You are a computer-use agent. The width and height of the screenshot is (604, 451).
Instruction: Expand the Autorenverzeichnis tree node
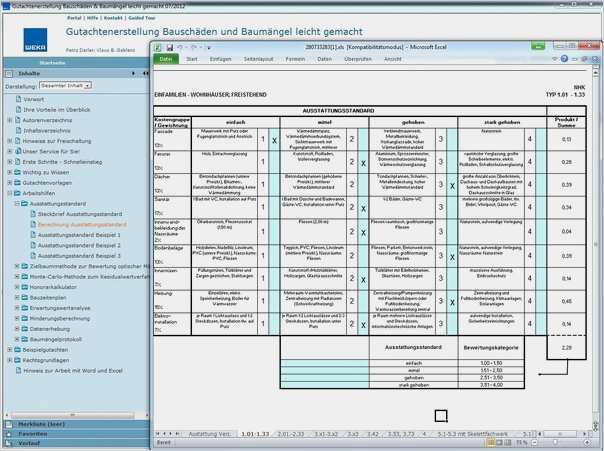coord(9,120)
